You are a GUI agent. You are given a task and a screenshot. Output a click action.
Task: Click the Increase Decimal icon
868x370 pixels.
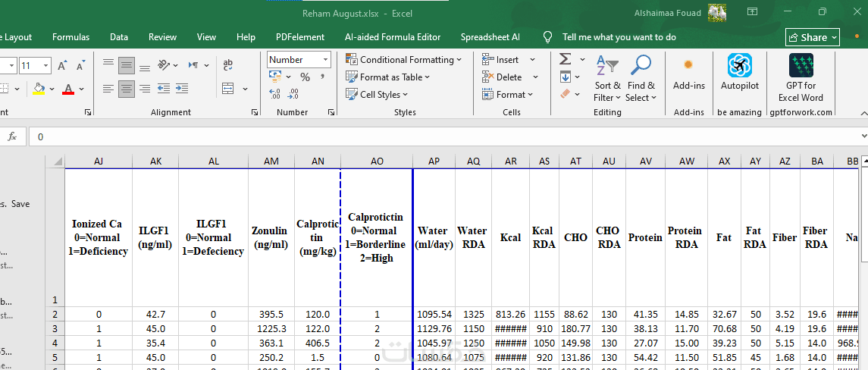[275, 94]
